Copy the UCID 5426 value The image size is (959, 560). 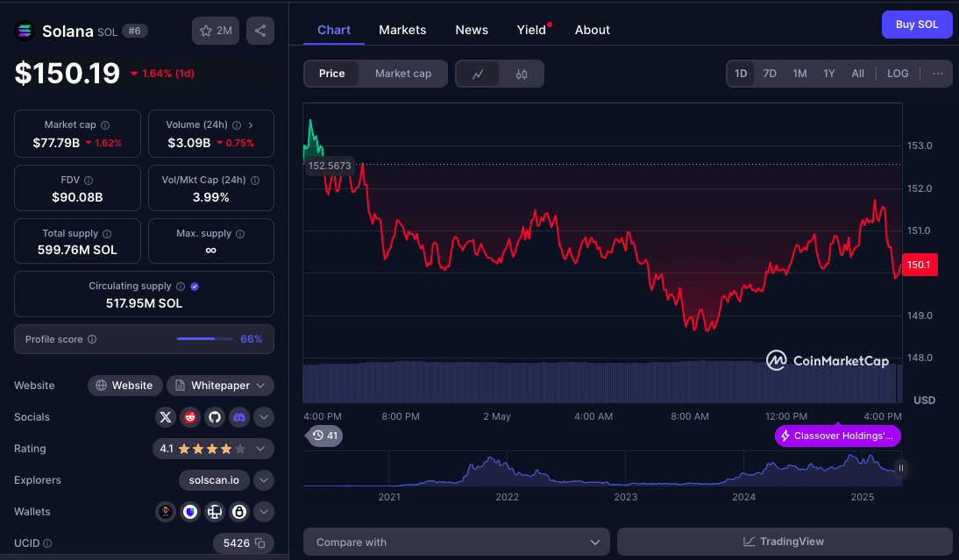[260, 542]
